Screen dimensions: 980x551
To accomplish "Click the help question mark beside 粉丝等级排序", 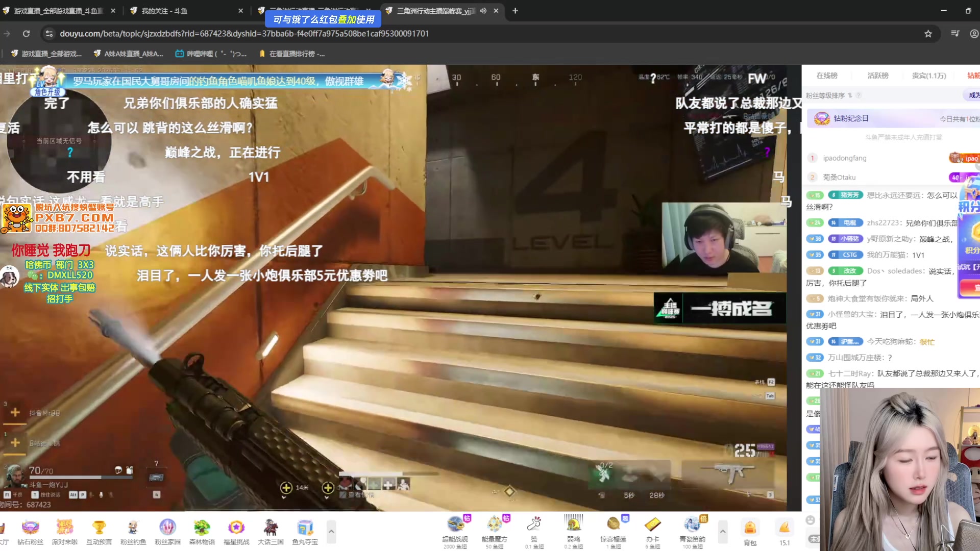I will coord(859,95).
